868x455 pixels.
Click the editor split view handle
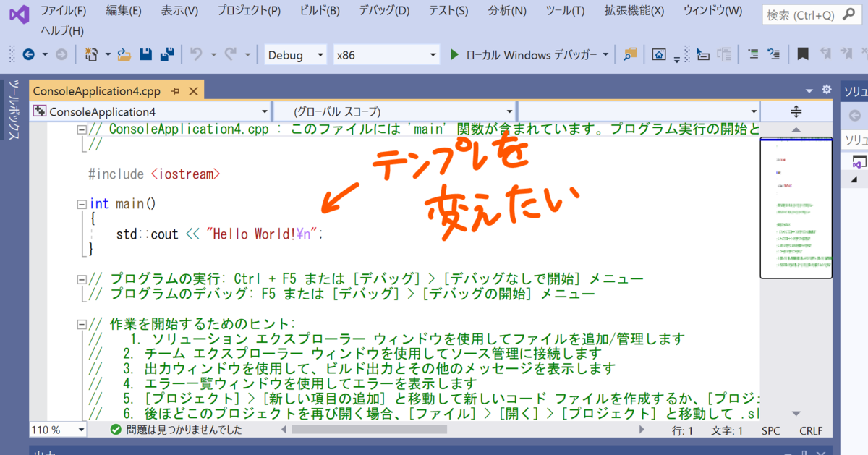click(x=796, y=111)
